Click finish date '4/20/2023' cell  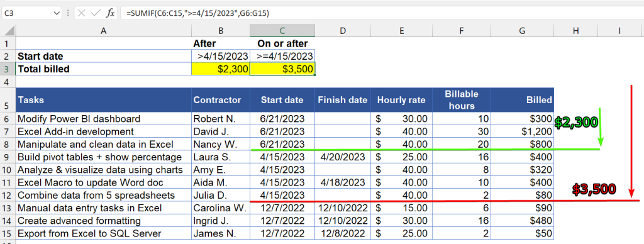tap(343, 157)
